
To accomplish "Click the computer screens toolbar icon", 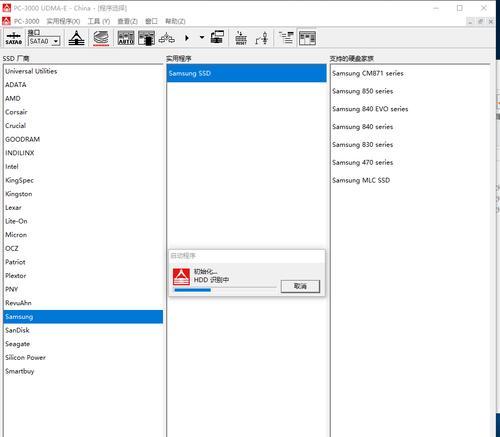I will click(x=217, y=37).
